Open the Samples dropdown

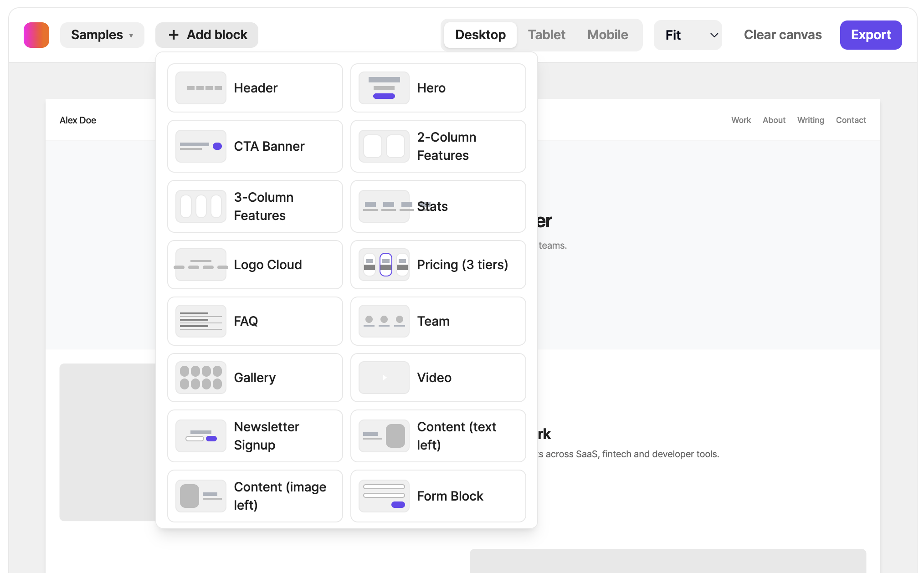point(102,35)
